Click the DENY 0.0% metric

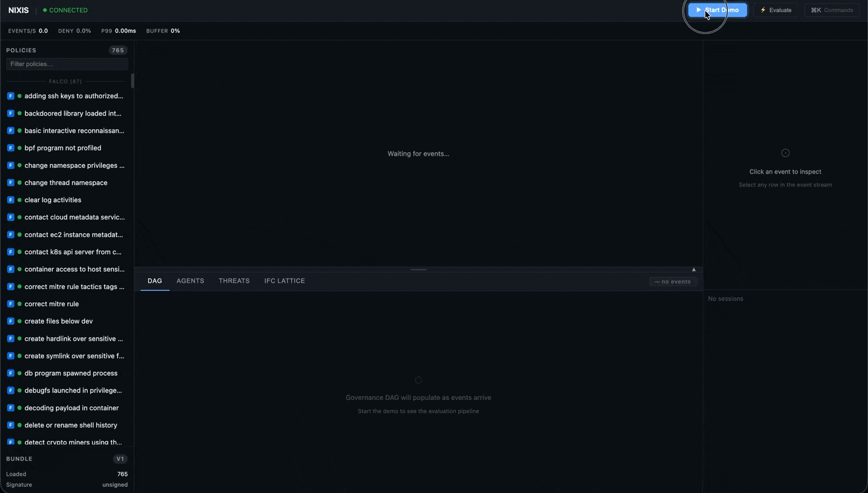pos(75,31)
